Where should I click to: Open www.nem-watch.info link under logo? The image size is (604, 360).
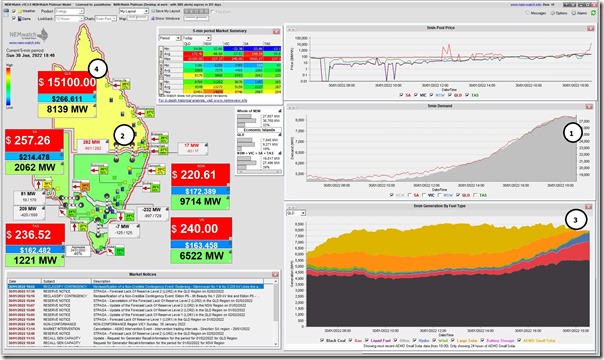(x=25, y=43)
